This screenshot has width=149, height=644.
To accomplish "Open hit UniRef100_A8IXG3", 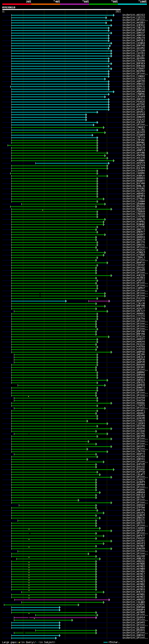I will (x=134, y=15).
